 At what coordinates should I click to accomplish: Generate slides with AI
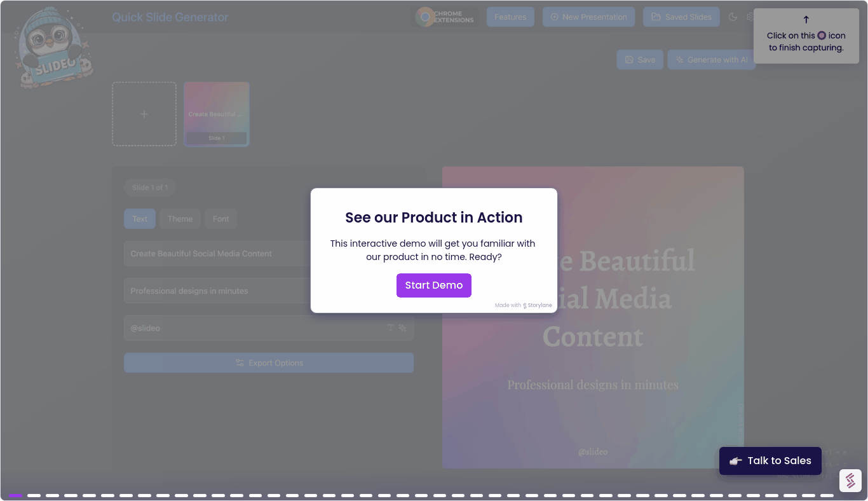click(711, 60)
